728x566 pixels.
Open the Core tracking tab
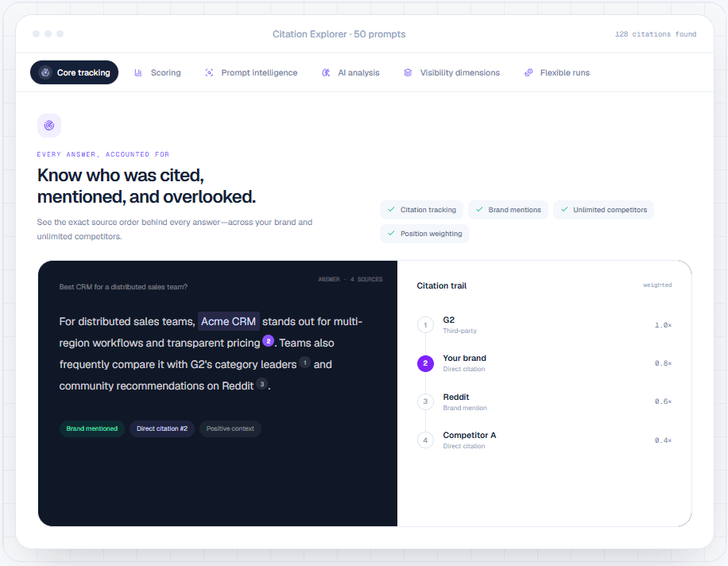pos(74,72)
